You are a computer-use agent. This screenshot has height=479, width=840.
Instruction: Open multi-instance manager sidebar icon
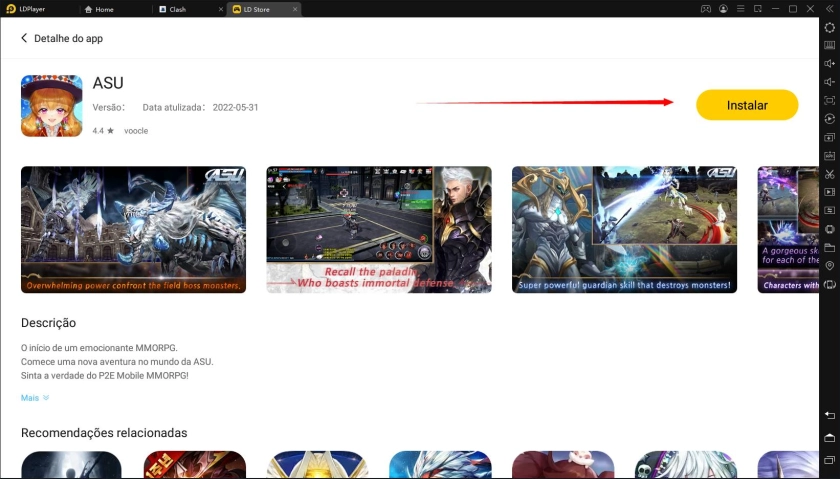pyautogui.click(x=829, y=137)
